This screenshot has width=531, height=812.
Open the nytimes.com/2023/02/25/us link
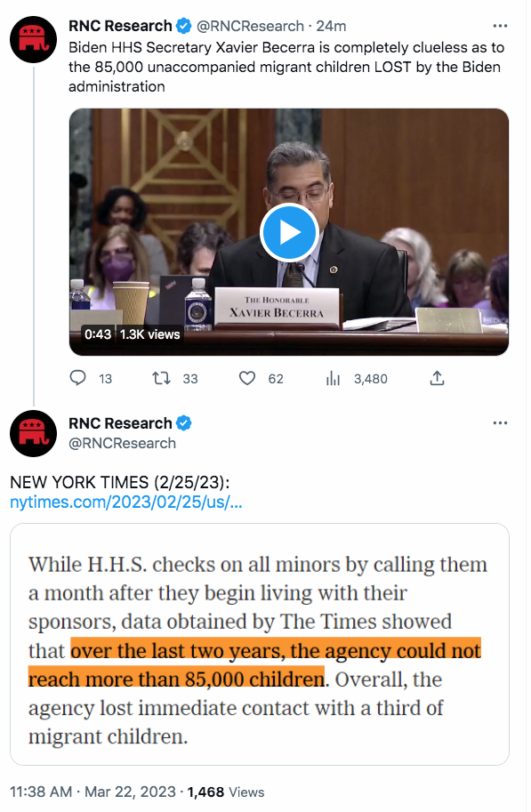click(x=126, y=502)
